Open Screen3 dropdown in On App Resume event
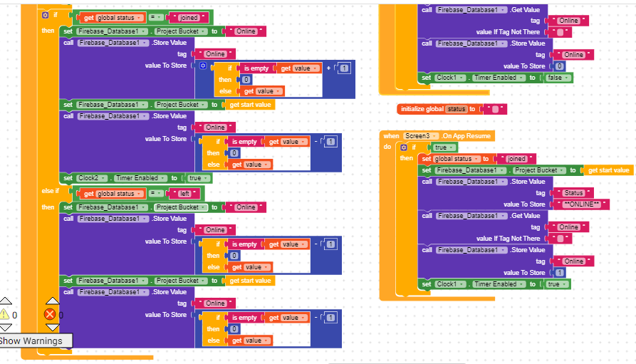Image resolution: width=636 pixels, height=364 pixels. 422,136
